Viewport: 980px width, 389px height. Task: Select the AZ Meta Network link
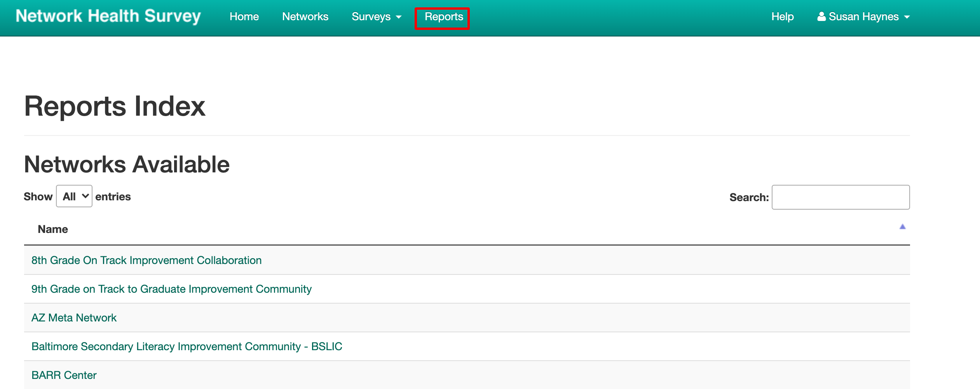point(74,318)
